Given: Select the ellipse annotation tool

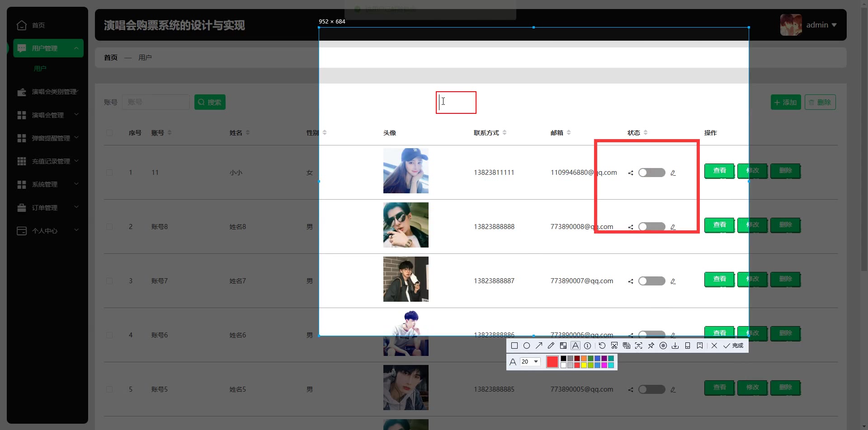Looking at the screenshot, I should 527,346.
